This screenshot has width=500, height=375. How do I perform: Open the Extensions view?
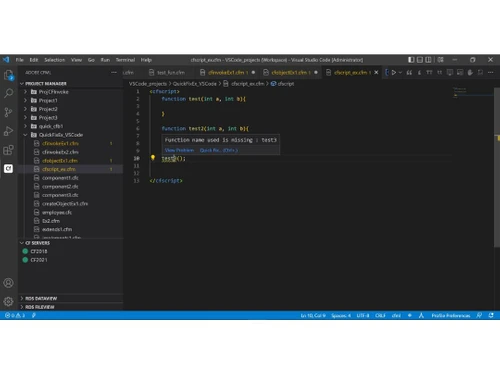pos(8,150)
